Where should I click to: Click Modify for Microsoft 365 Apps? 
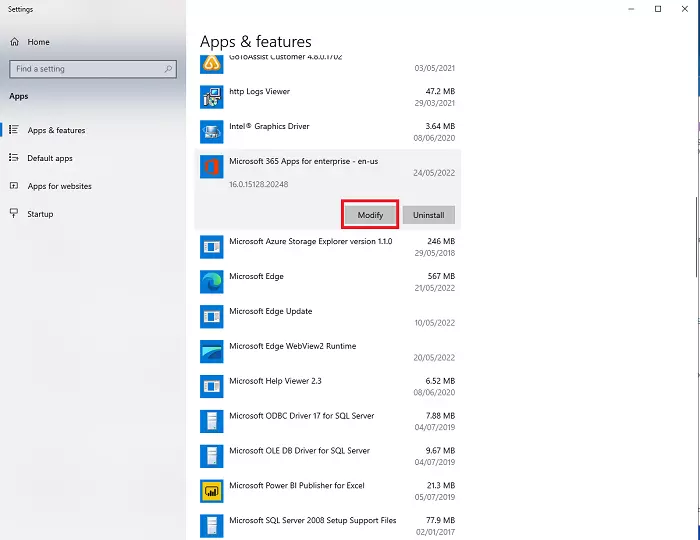pos(370,215)
